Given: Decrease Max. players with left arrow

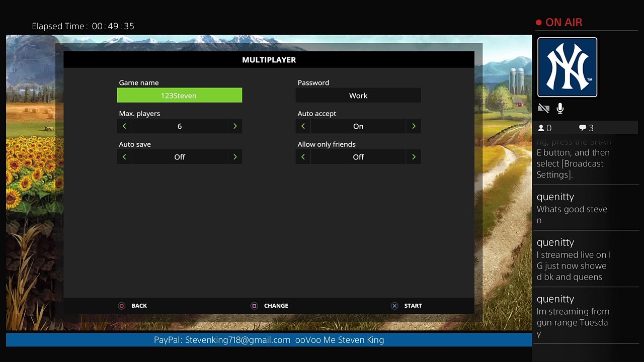Looking at the screenshot, I should pos(124,126).
